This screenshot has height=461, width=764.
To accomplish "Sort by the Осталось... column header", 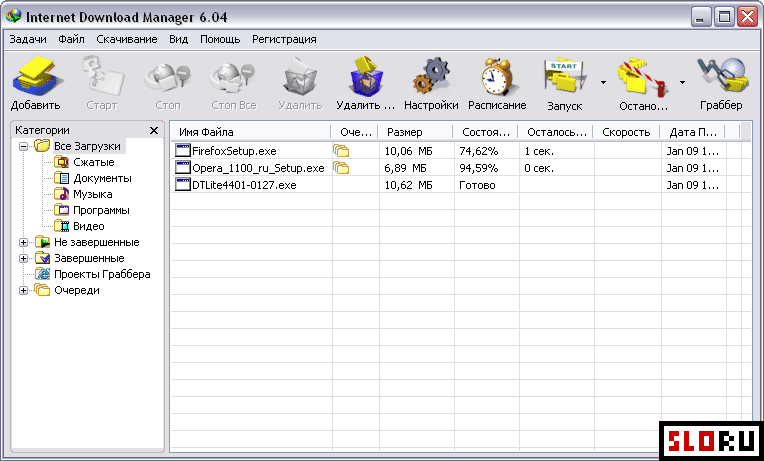I will (x=556, y=132).
